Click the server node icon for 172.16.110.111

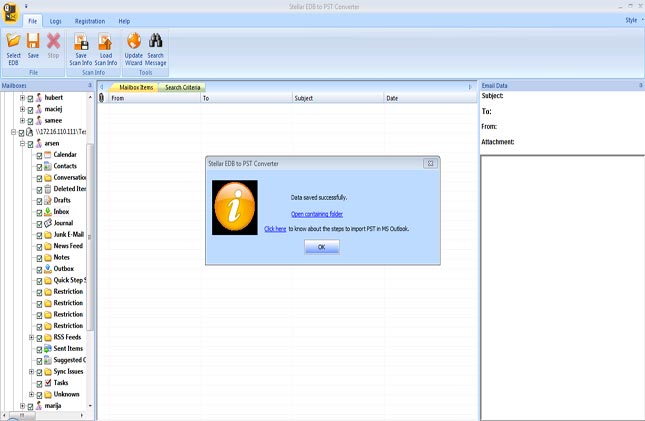point(29,132)
